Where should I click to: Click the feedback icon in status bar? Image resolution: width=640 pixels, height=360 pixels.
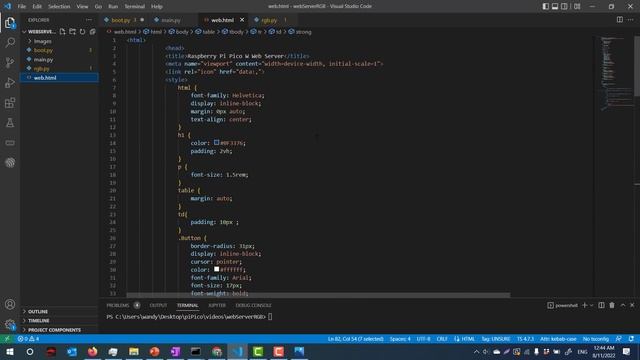[x=619, y=339]
